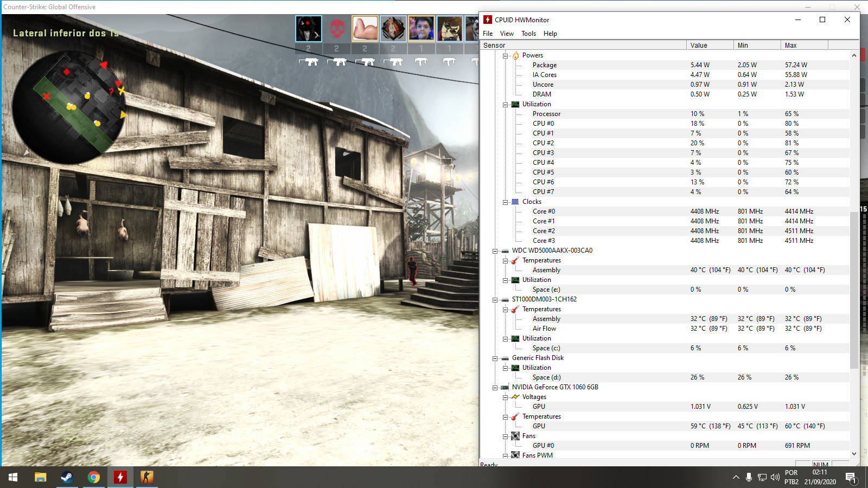Click the Min column header
Screen dimensions: 868x488
757,45
